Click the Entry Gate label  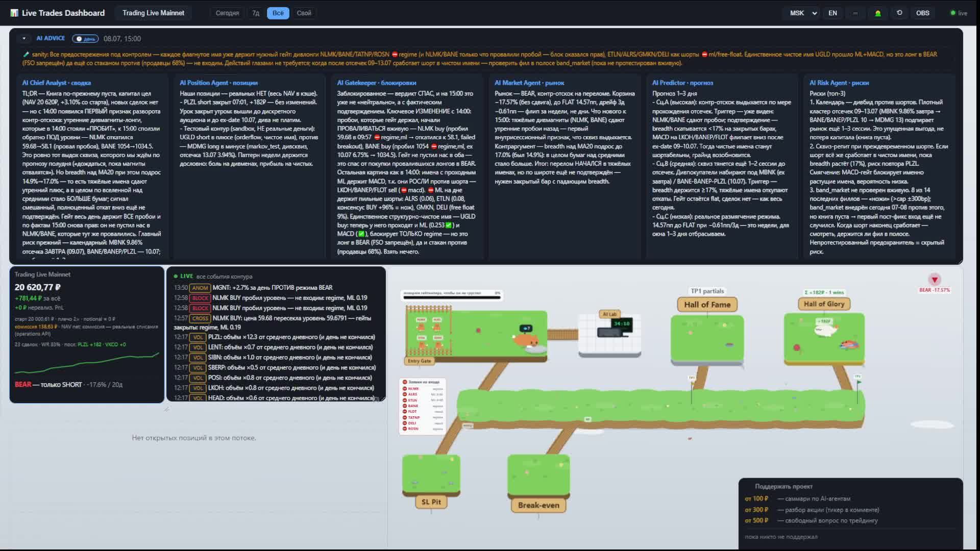pos(420,361)
